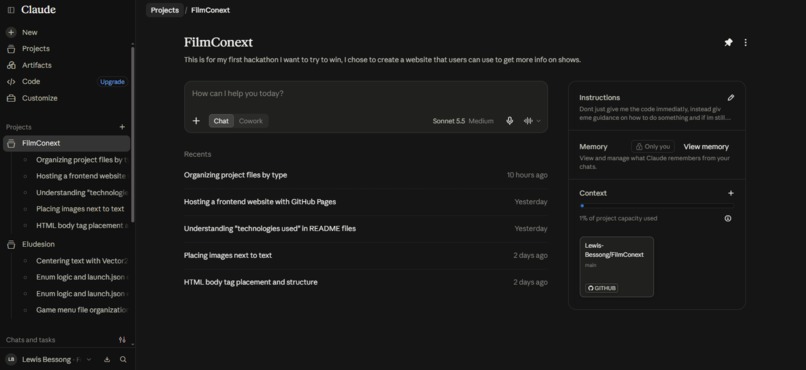Open sidebar chat Placing images next to text
This screenshot has width=806, height=370.
pos(80,209)
